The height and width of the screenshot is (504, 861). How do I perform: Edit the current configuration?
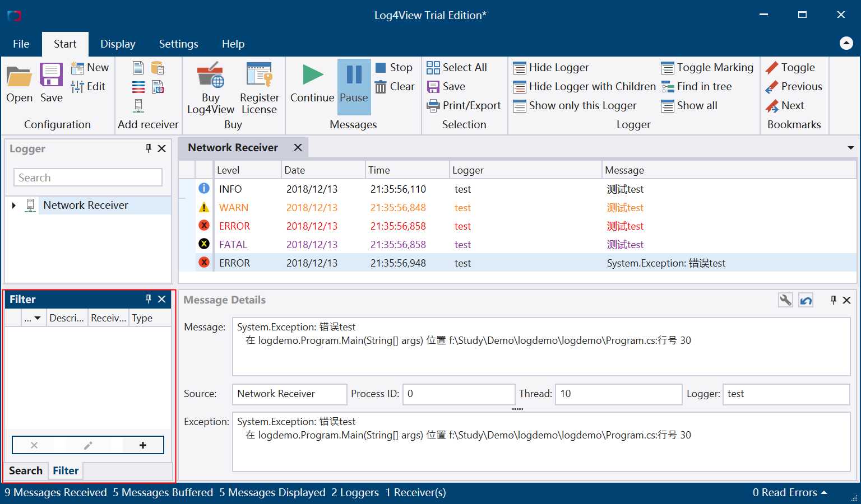click(x=88, y=87)
